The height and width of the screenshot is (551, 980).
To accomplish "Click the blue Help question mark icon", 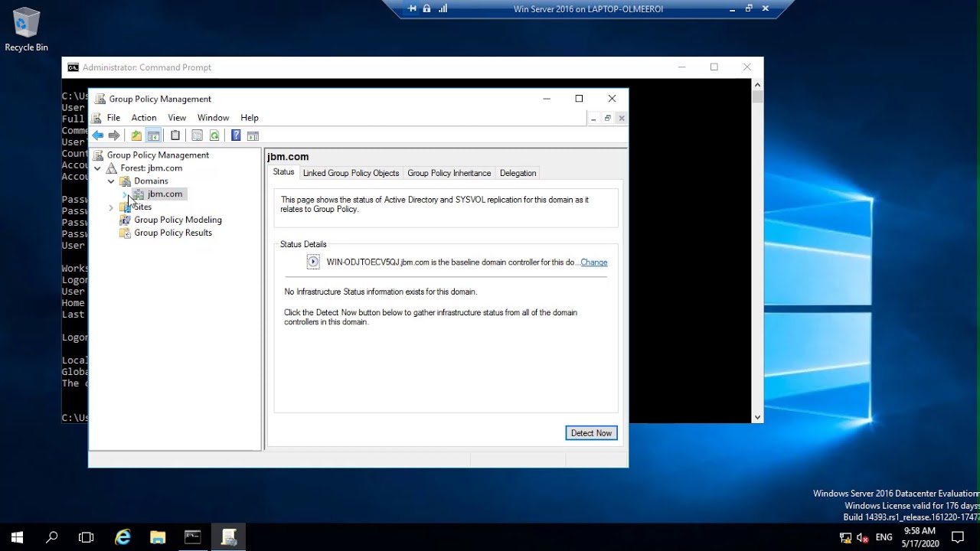I will pyautogui.click(x=236, y=135).
